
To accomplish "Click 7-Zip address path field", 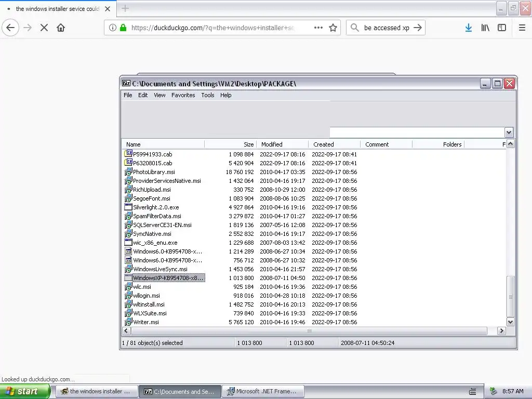I will (417, 132).
